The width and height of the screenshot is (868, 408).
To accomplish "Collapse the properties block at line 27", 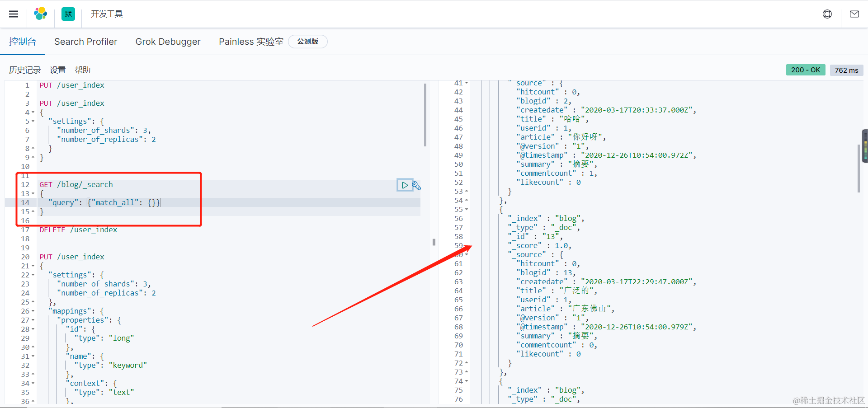I will [x=33, y=320].
